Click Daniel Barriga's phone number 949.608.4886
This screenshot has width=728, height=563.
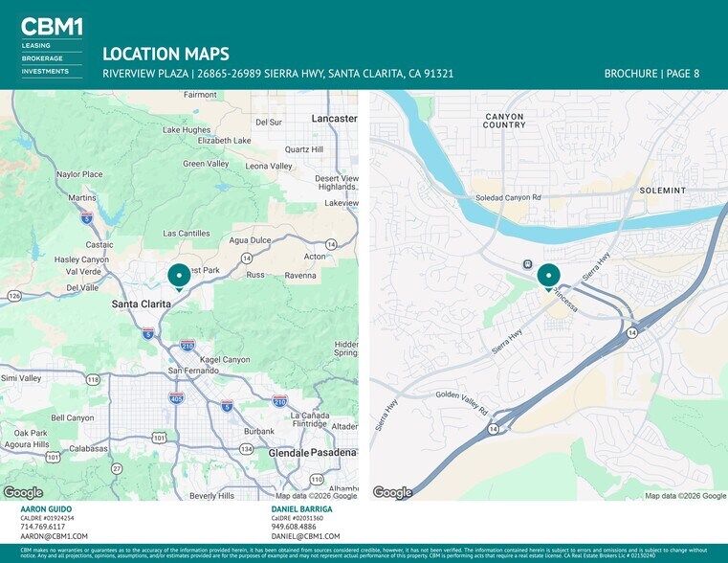pyautogui.click(x=294, y=527)
